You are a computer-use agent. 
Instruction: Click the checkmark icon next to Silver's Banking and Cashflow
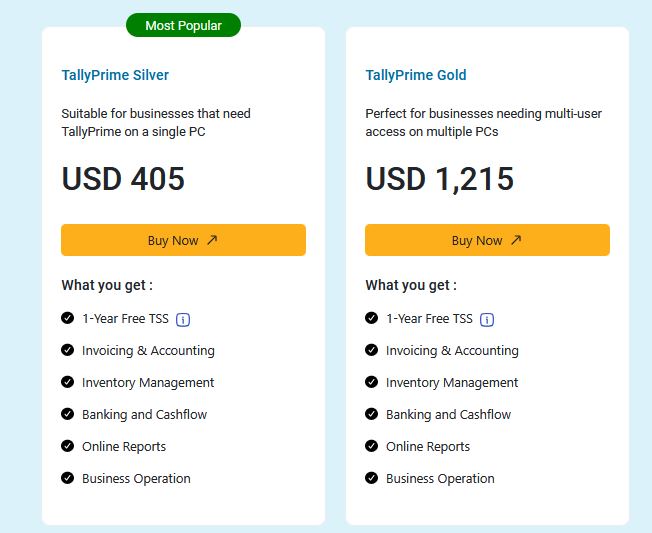tap(67, 414)
